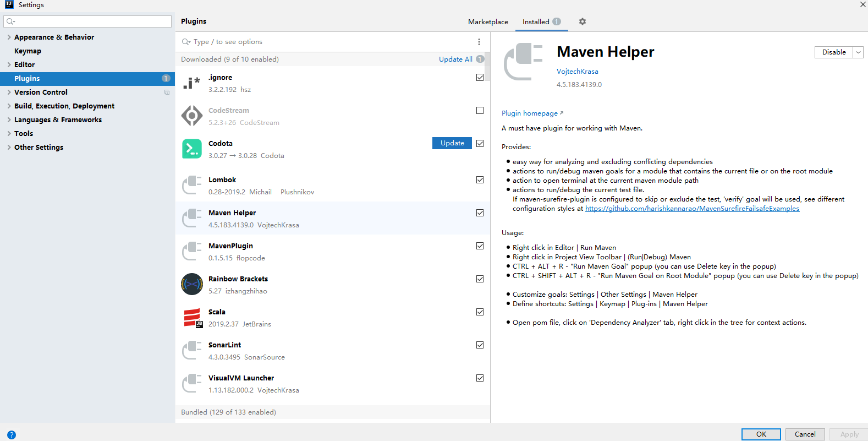Click the SonarLint plugin icon
The height and width of the screenshot is (441, 868).
point(191,351)
